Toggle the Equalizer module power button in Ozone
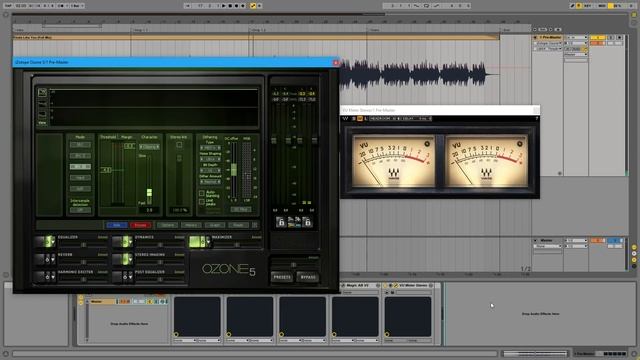640x360 pixels. [x=48, y=242]
